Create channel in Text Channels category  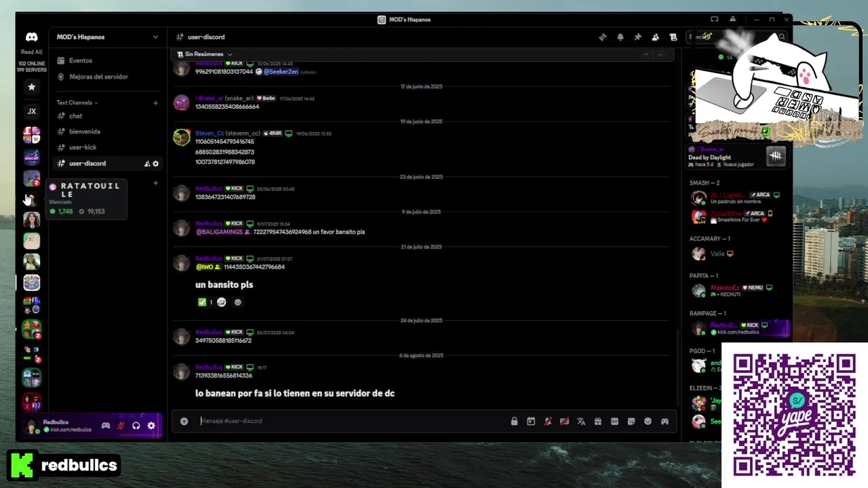pyautogui.click(x=155, y=103)
